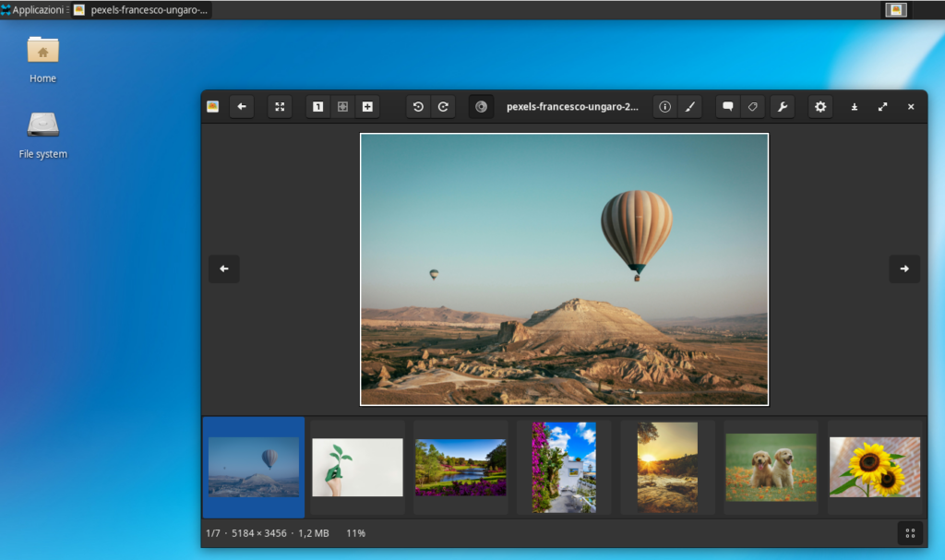The image size is (945, 560).
Task: Edit the image tags
Action: click(x=752, y=106)
